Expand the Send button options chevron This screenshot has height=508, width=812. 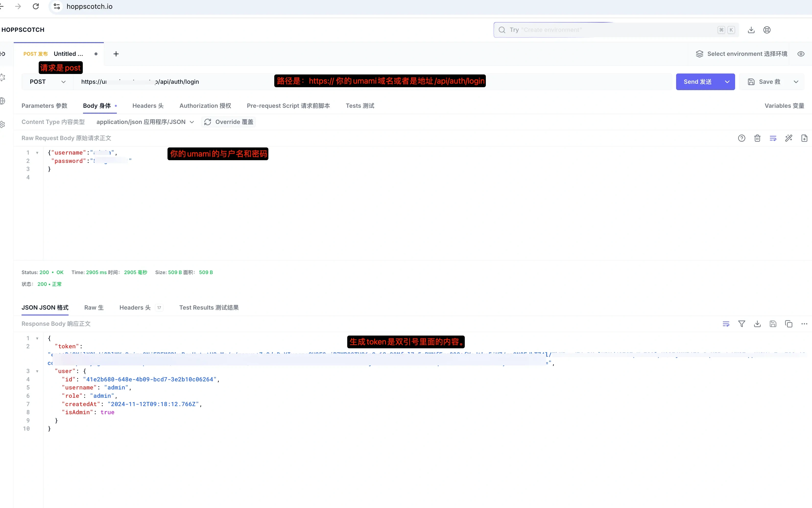[727, 82]
